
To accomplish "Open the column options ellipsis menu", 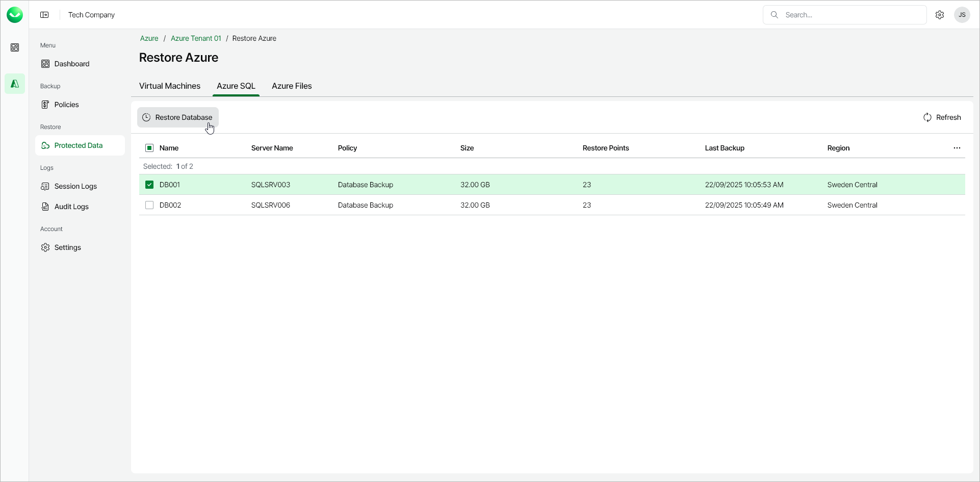I will 957,147.
